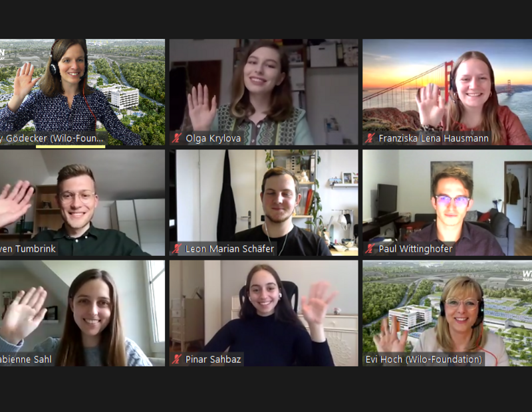Click the Evi Hoch (Wilo-Foundation) name label
532x412 pixels.
coord(424,360)
